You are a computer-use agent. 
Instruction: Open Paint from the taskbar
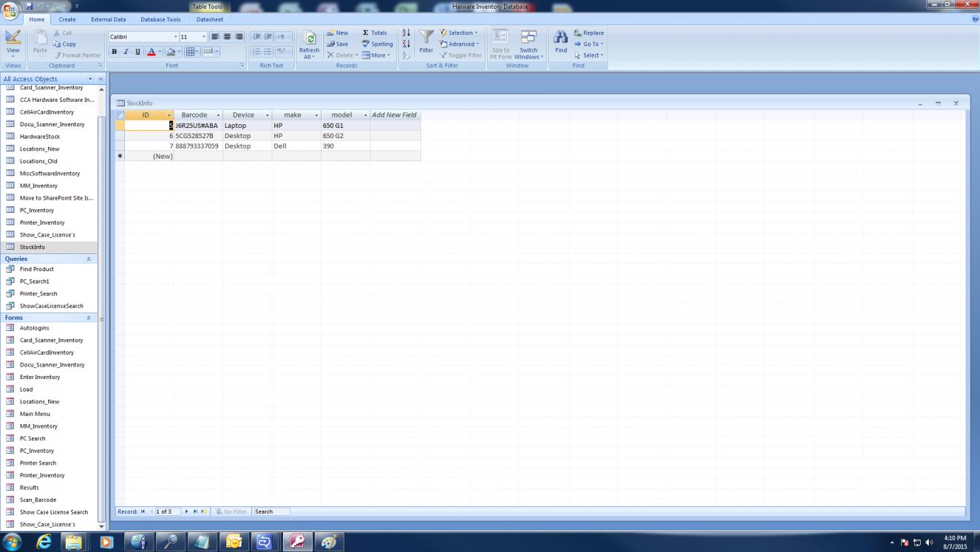coord(330,542)
